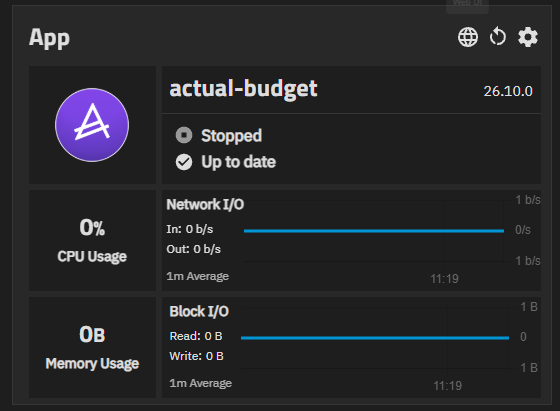Open app settings gear icon
Image resolution: width=560 pixels, height=411 pixels.
click(x=528, y=37)
